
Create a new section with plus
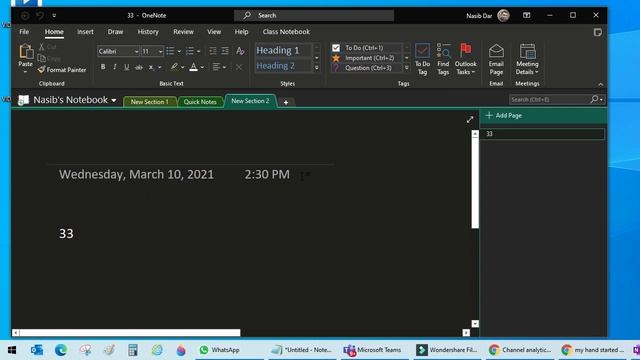[286, 102]
